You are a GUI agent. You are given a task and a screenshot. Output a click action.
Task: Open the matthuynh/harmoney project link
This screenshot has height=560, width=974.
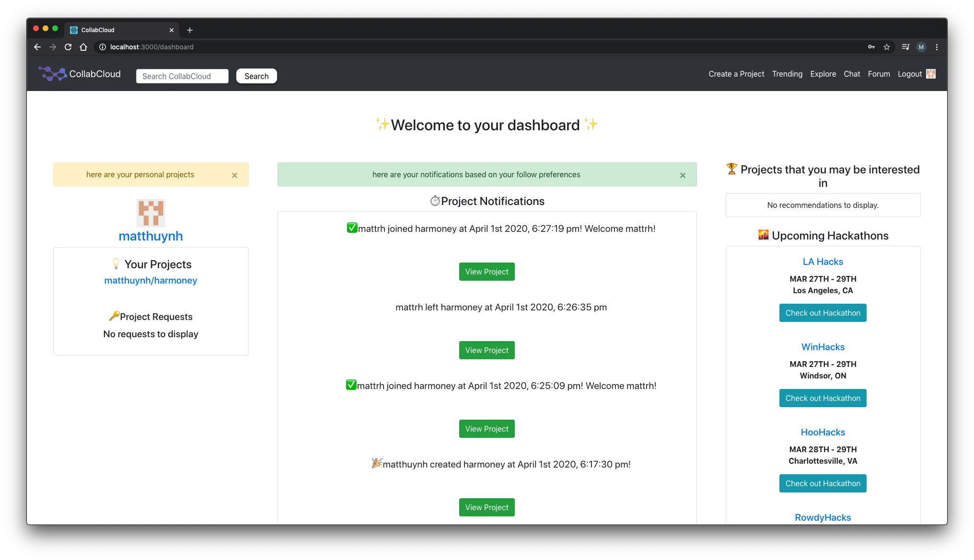pyautogui.click(x=151, y=280)
